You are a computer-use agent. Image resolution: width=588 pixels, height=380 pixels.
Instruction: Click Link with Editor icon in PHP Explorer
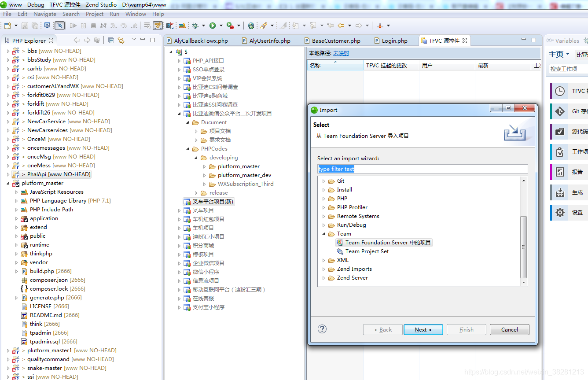[121, 40]
